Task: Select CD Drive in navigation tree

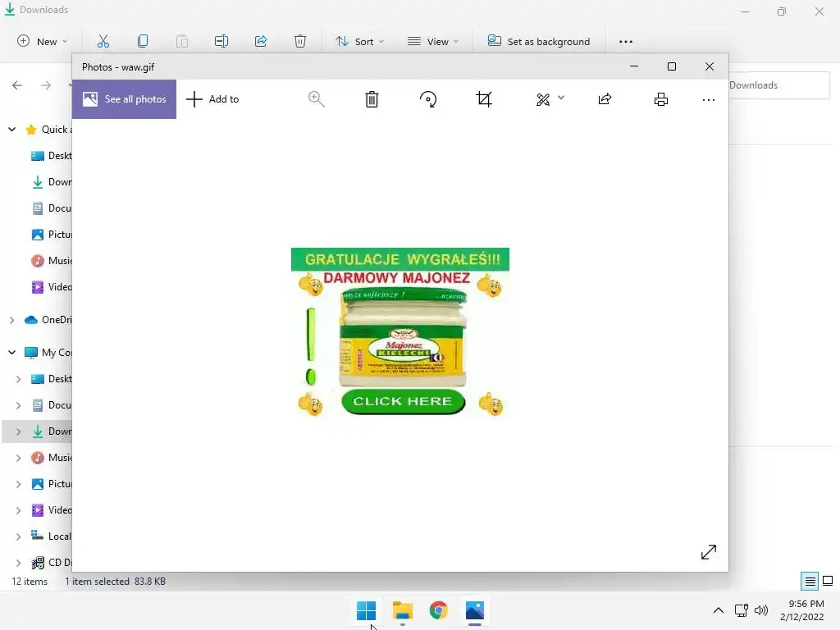Action: [x=52, y=563]
